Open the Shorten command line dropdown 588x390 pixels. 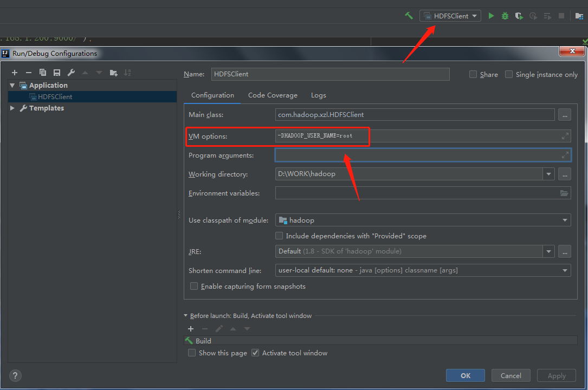click(x=565, y=270)
